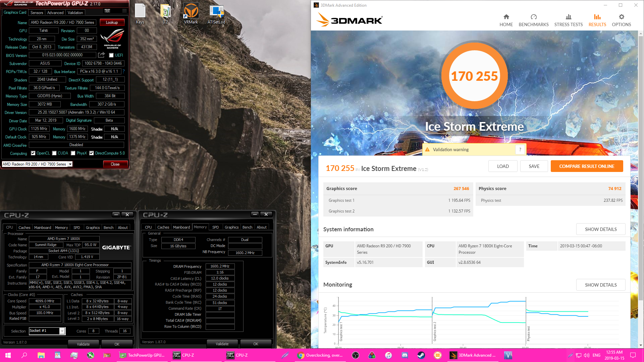Open Discord from taskbar

coord(405,355)
